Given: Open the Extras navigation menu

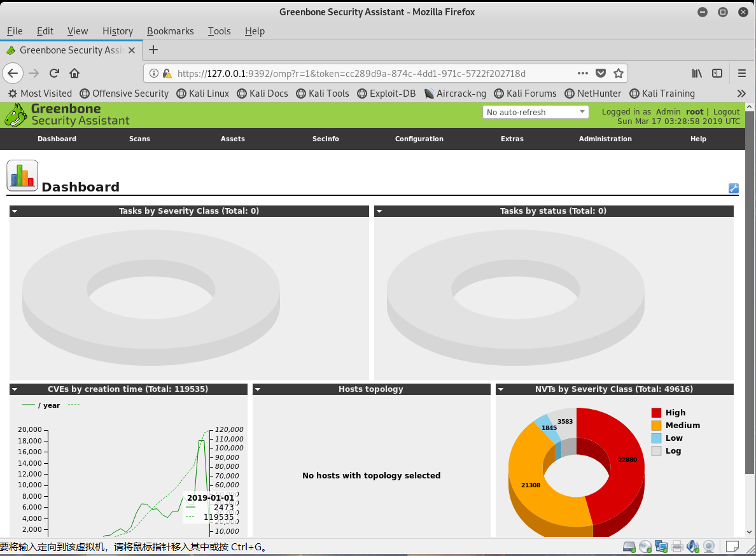Looking at the screenshot, I should click(x=512, y=139).
